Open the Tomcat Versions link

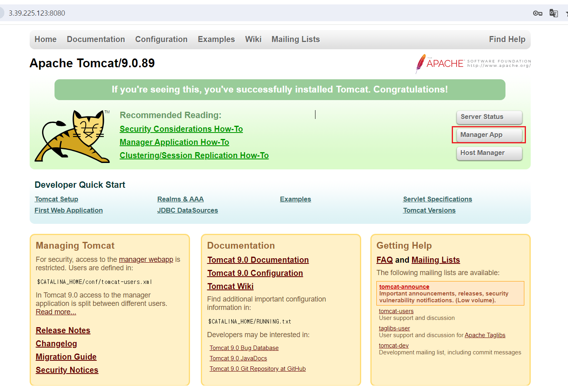[x=429, y=210]
